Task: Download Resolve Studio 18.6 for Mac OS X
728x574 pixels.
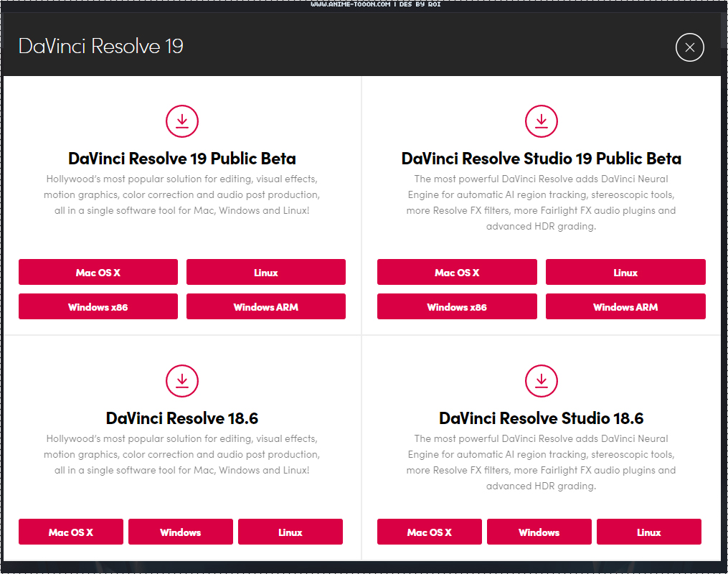Action: click(430, 532)
